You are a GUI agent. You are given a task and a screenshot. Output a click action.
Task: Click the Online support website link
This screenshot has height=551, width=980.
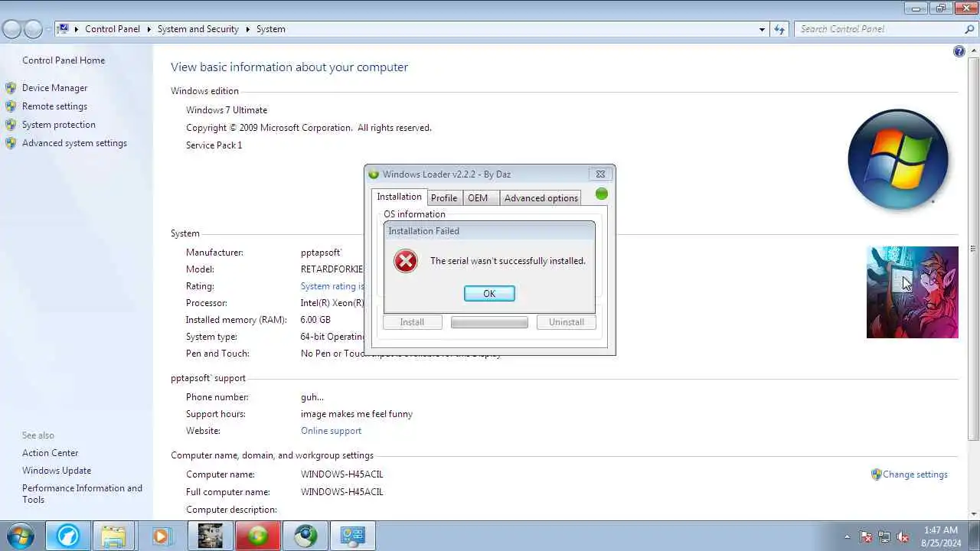[x=331, y=431]
